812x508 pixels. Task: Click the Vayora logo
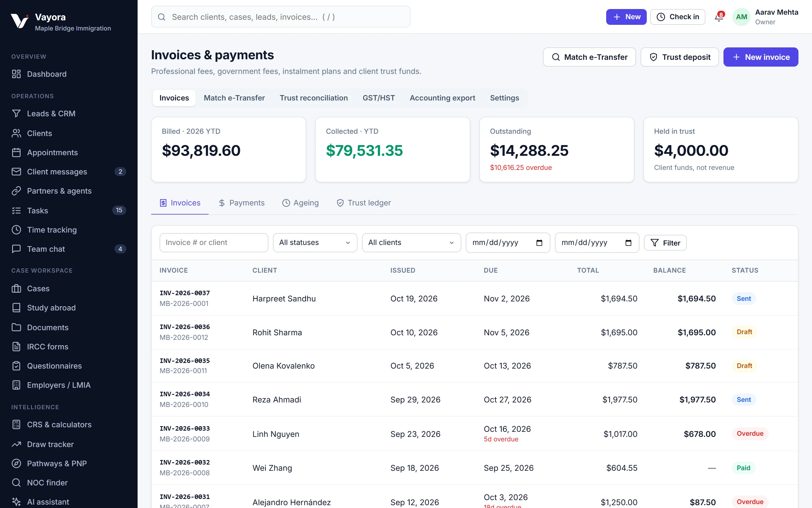tap(19, 21)
